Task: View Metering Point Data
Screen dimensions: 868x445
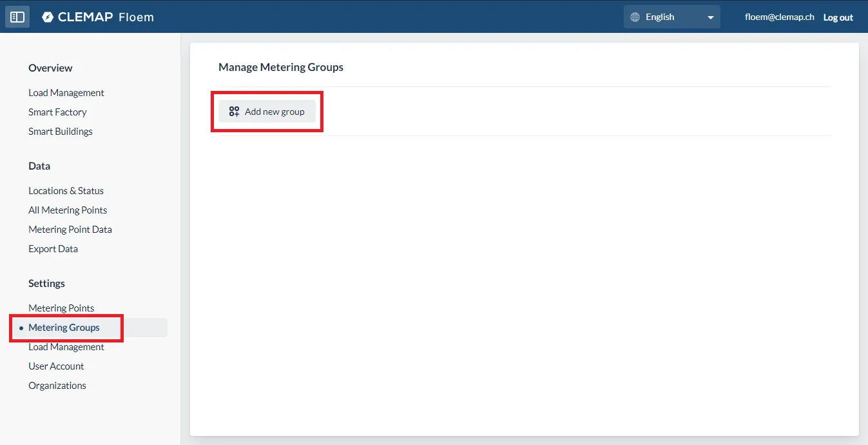Action: click(70, 230)
